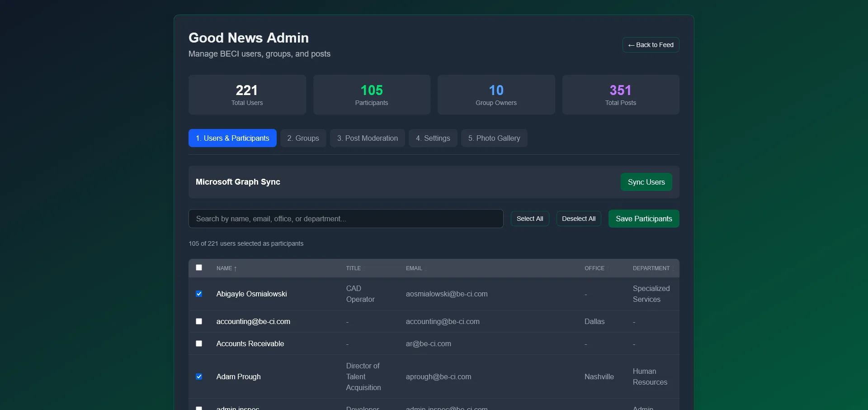The height and width of the screenshot is (410, 868).
Task: Check the Accounts Receivable checkbox
Action: (199, 343)
